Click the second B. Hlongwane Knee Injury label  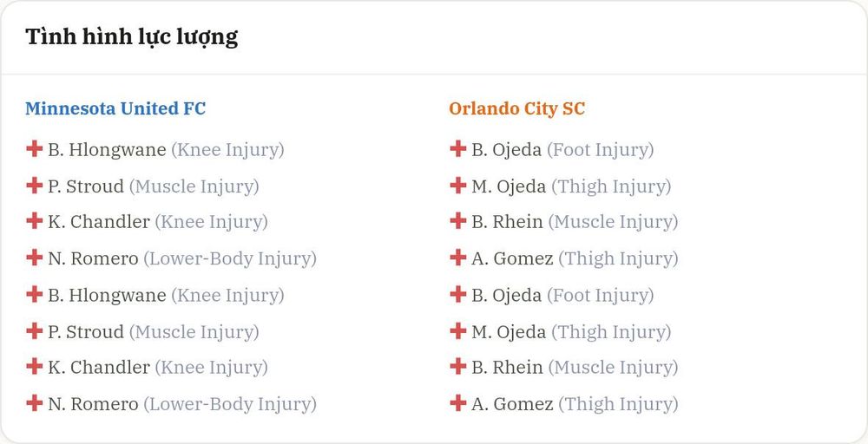(227, 295)
